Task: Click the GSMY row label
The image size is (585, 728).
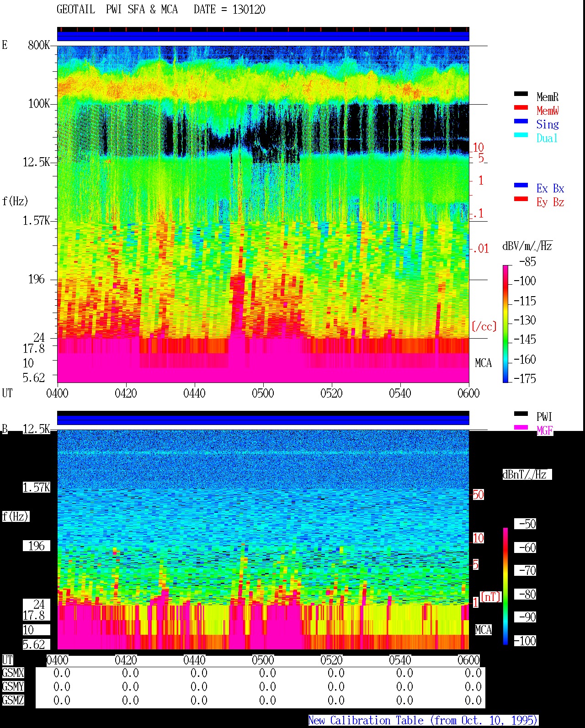Action: pos(13,686)
